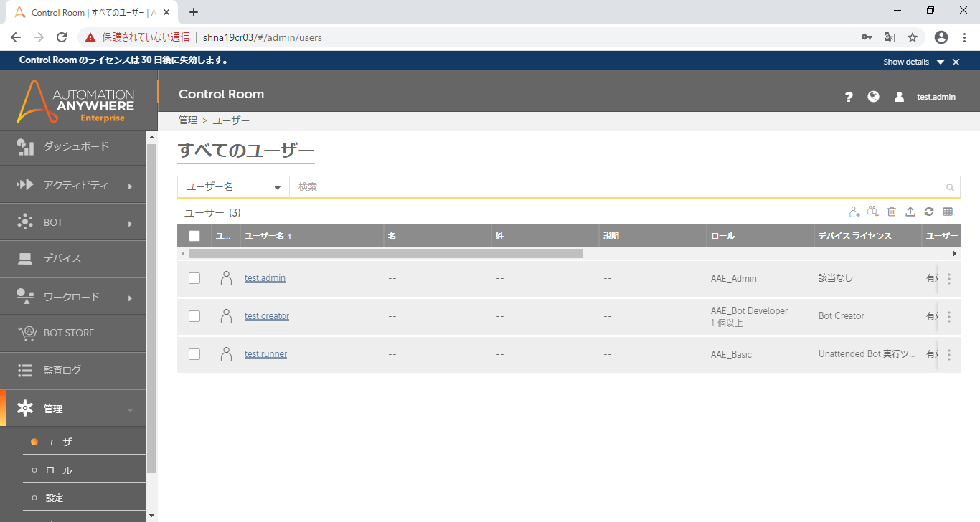The height and width of the screenshot is (522, 980).
Task: Open the test.creator user link
Action: pos(267,315)
